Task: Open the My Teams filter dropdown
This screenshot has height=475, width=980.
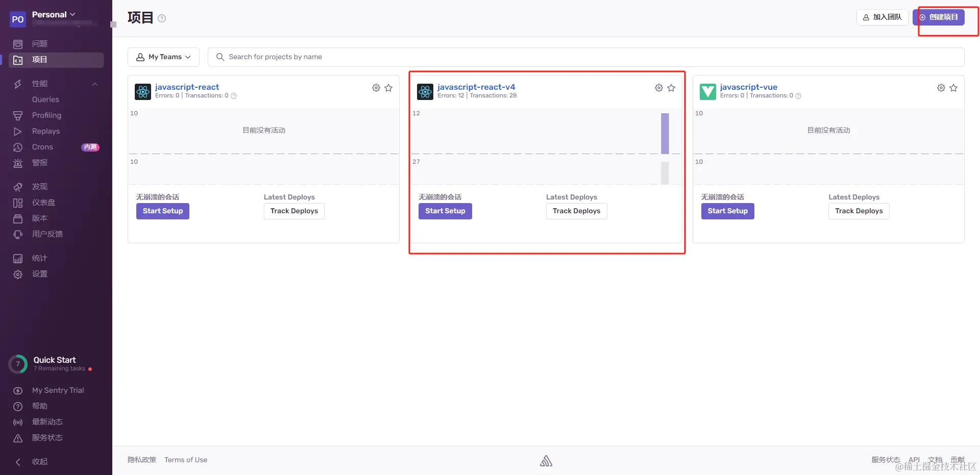Action: tap(163, 57)
